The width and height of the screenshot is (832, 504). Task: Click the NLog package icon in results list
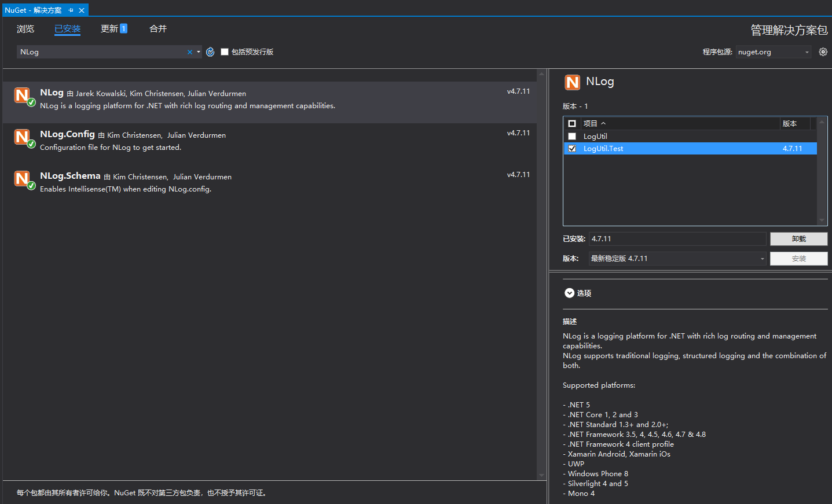pyautogui.click(x=23, y=95)
